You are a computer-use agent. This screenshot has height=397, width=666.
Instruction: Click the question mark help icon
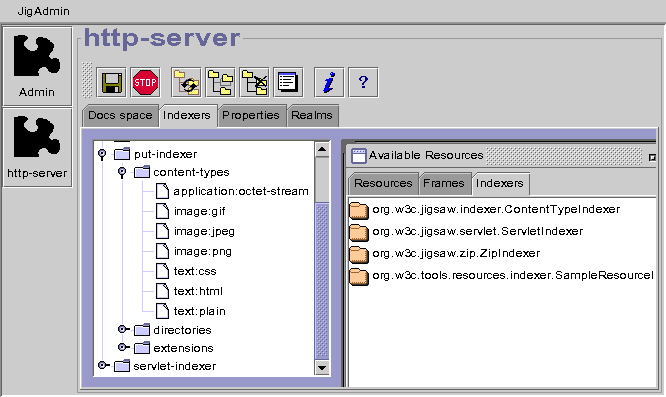[363, 82]
